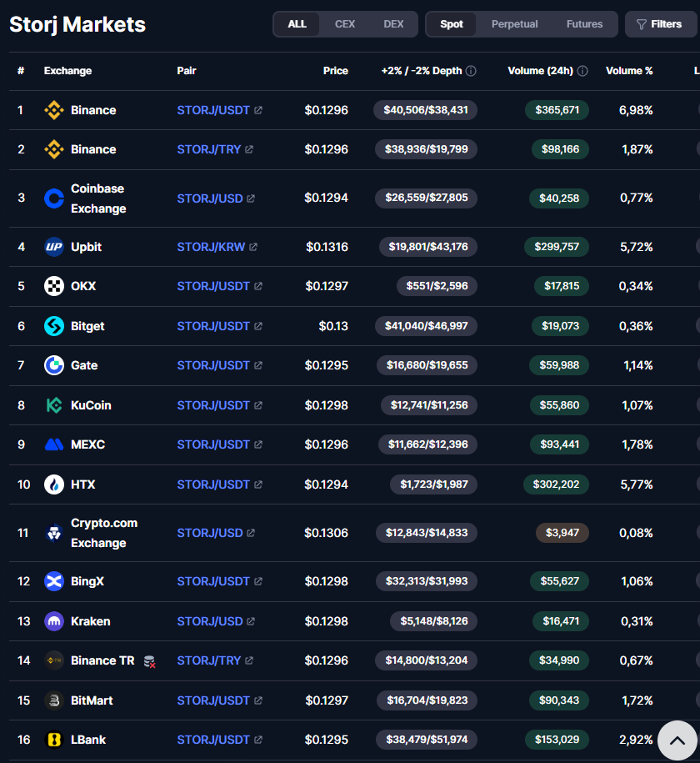The width and height of the screenshot is (700, 763).
Task: Switch to the Futures markets tab
Action: pos(584,24)
